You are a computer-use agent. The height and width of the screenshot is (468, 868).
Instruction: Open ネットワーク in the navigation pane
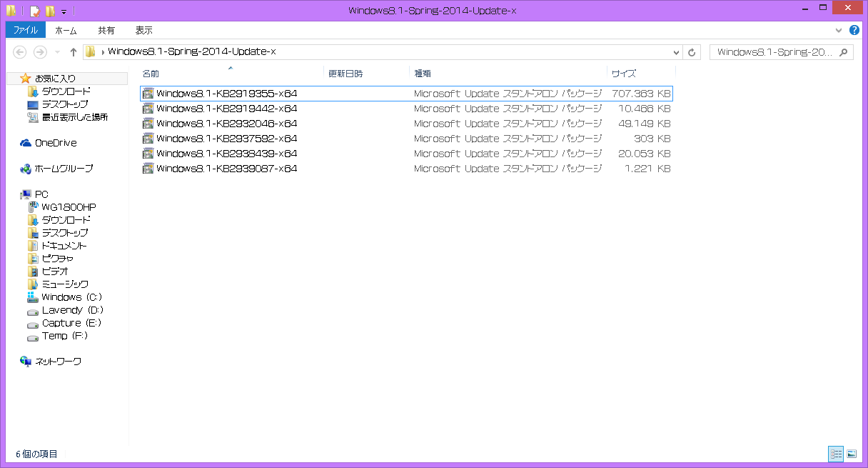(x=58, y=362)
